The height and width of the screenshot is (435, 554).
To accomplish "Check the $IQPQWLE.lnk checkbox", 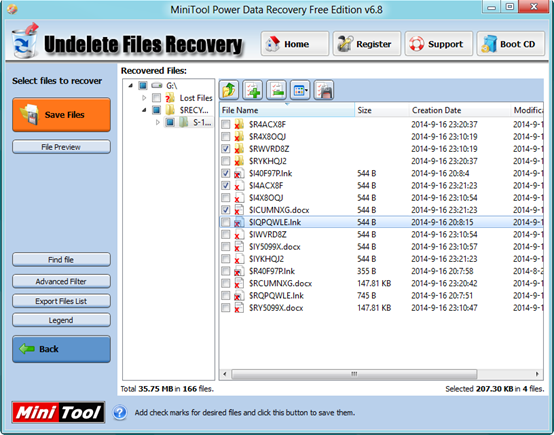I will [225, 222].
